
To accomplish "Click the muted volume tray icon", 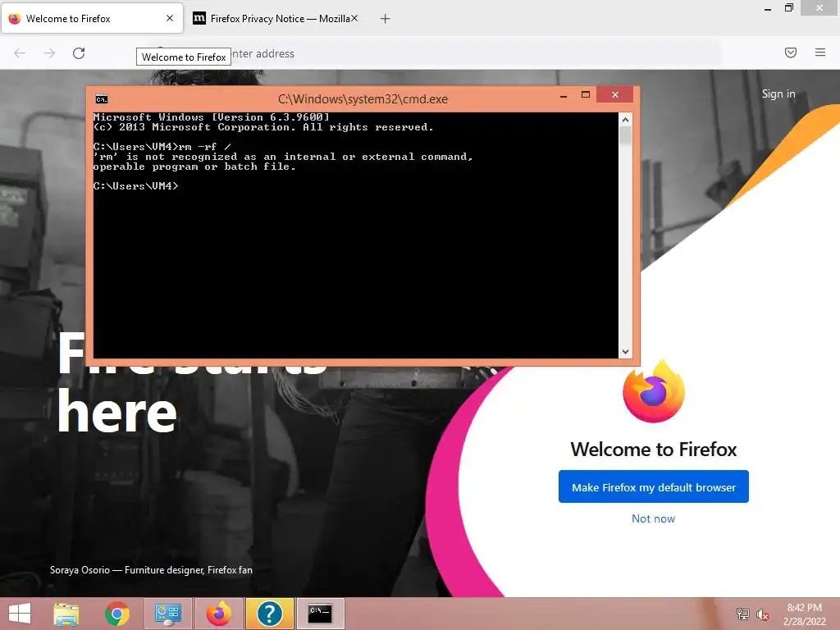I will (762, 614).
